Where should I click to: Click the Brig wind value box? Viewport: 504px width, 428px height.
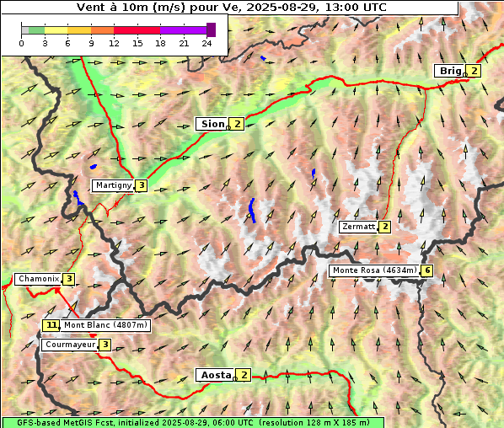click(474, 71)
